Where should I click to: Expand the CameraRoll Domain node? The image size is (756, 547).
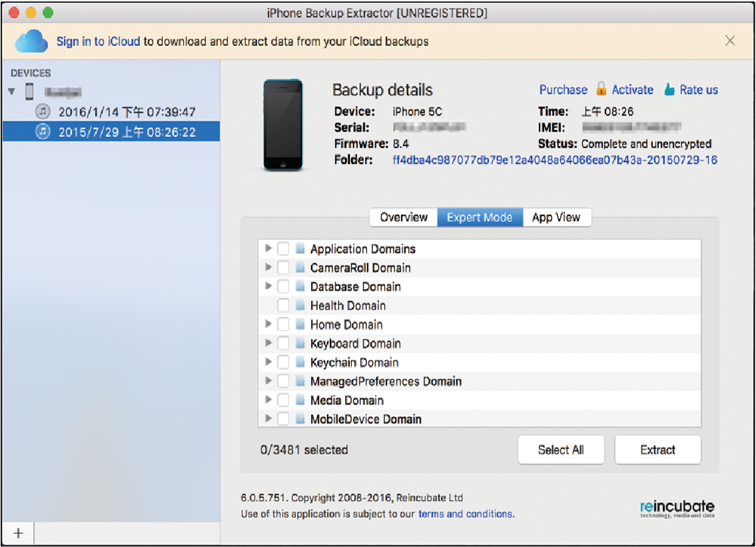coord(268,267)
